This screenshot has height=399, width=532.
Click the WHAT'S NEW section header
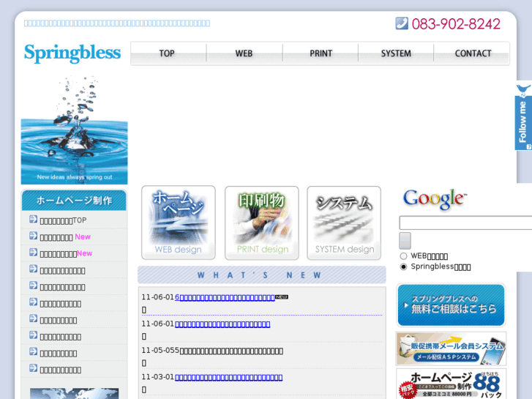tap(261, 275)
